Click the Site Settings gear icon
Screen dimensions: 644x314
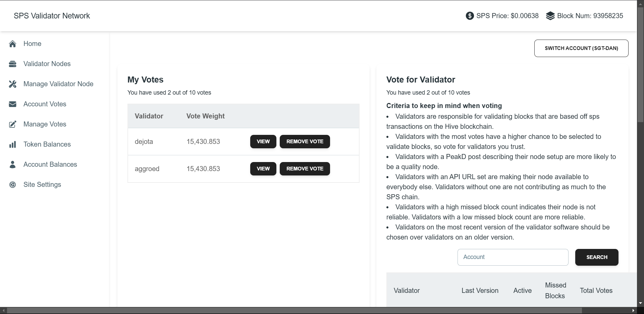tap(13, 185)
